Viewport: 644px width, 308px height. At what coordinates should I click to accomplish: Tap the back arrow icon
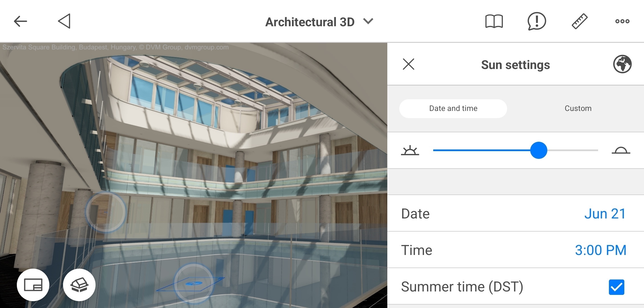(20, 21)
